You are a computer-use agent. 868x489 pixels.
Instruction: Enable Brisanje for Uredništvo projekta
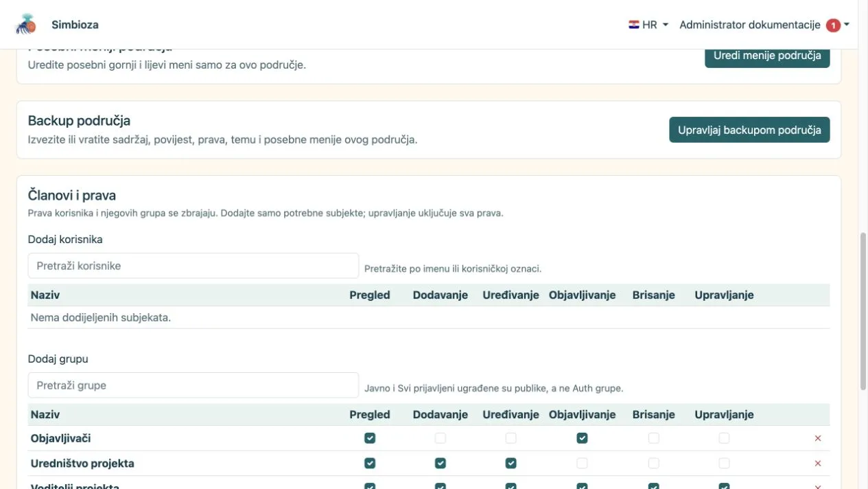(654, 464)
